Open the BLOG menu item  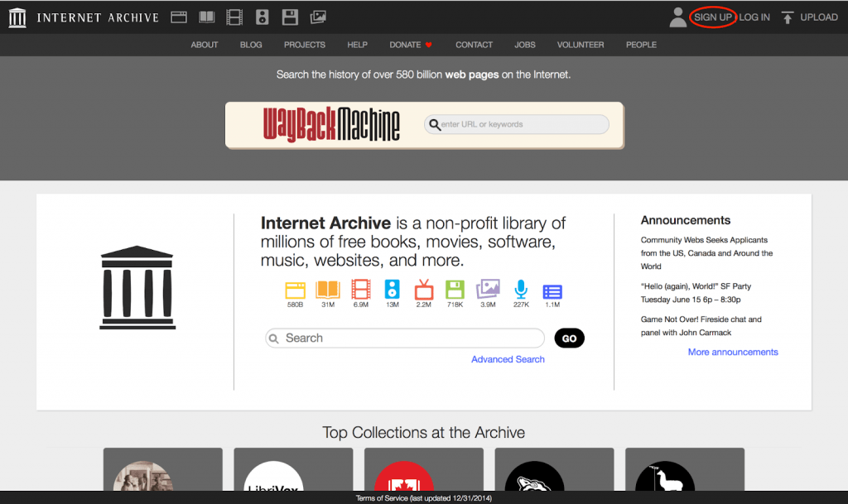click(x=251, y=45)
